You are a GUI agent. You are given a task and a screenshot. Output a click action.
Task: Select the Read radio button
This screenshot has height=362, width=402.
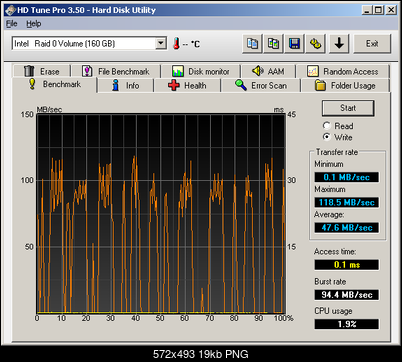coord(338,126)
